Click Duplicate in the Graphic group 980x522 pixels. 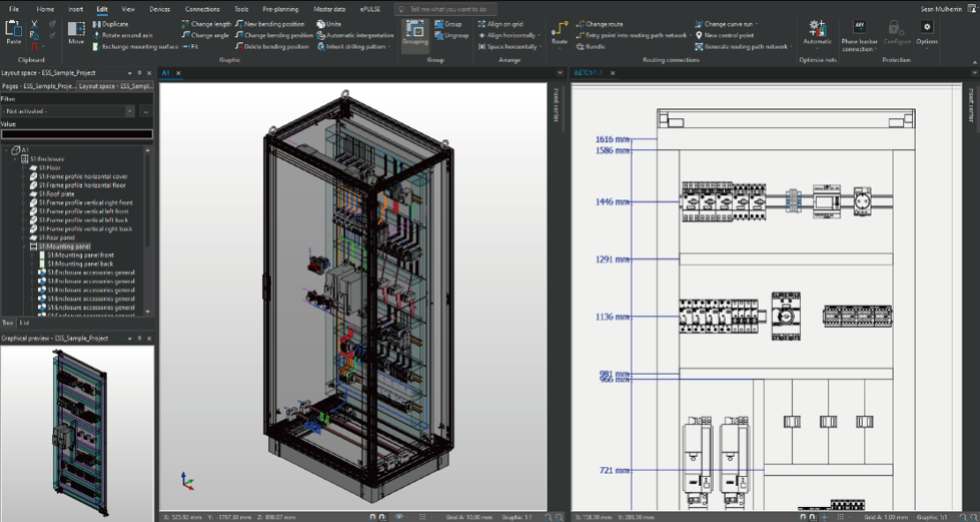point(110,24)
